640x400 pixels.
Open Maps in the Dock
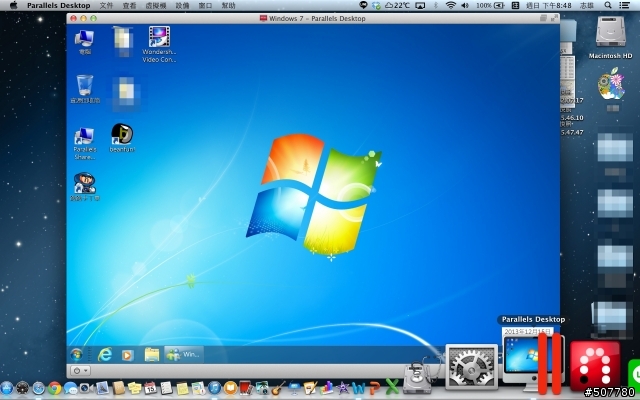(198, 388)
